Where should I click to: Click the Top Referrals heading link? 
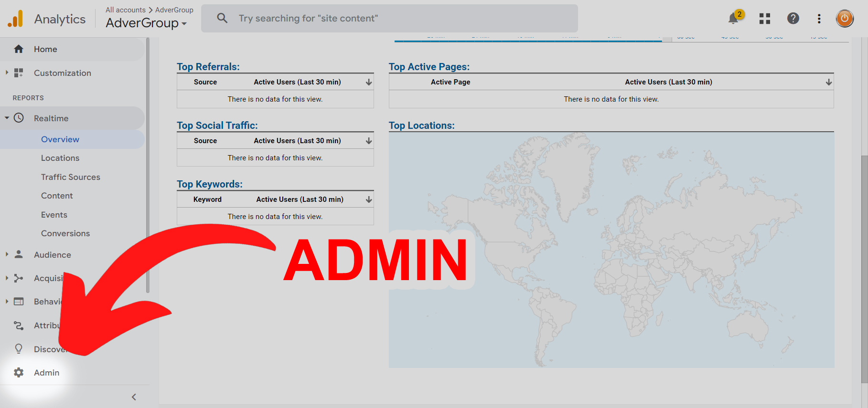[208, 67]
